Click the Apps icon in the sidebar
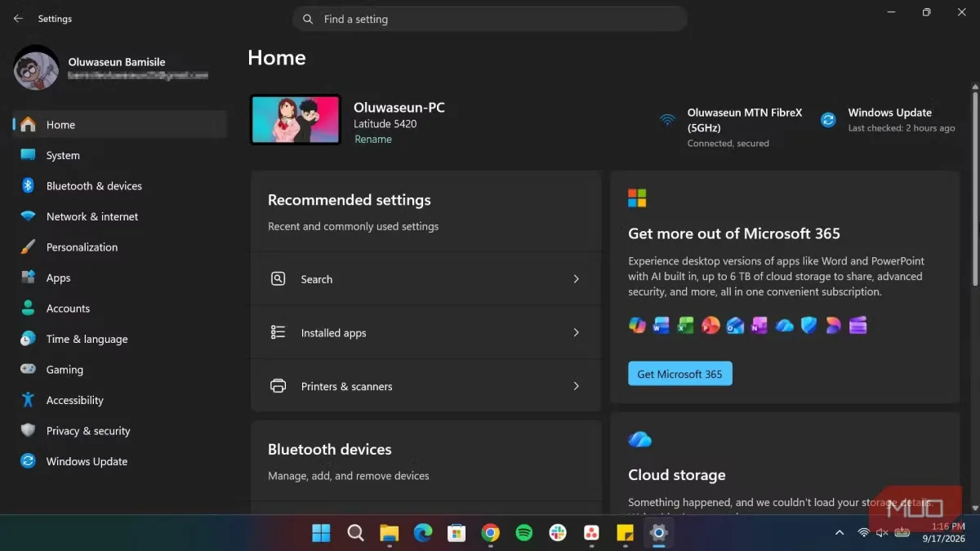Image resolution: width=980 pixels, height=551 pixels. pos(28,278)
